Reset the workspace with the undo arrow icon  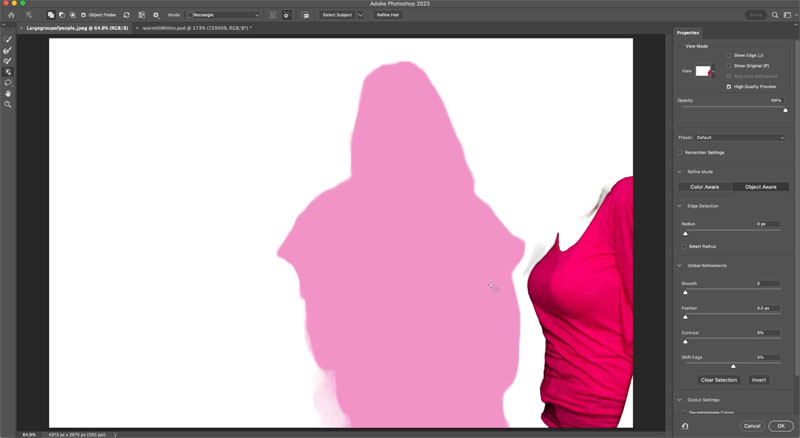point(685,426)
